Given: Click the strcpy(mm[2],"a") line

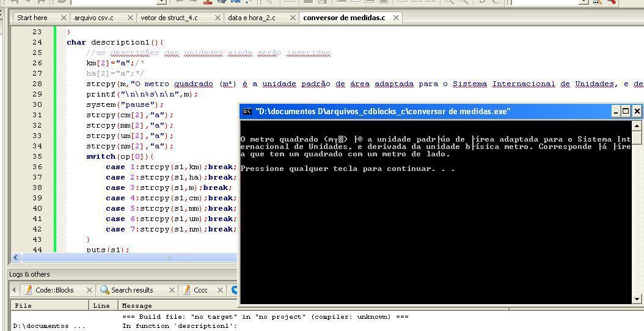Looking at the screenshot, I should click(x=130, y=126).
